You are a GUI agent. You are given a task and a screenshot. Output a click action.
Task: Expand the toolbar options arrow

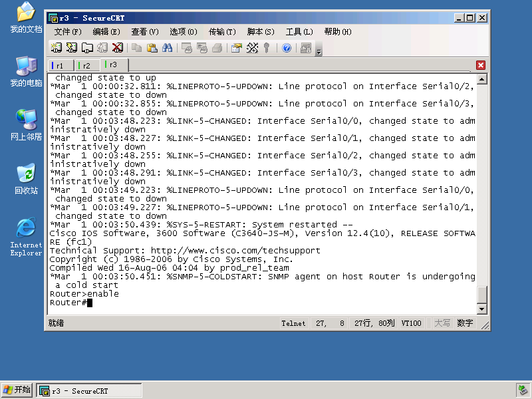click(319, 52)
